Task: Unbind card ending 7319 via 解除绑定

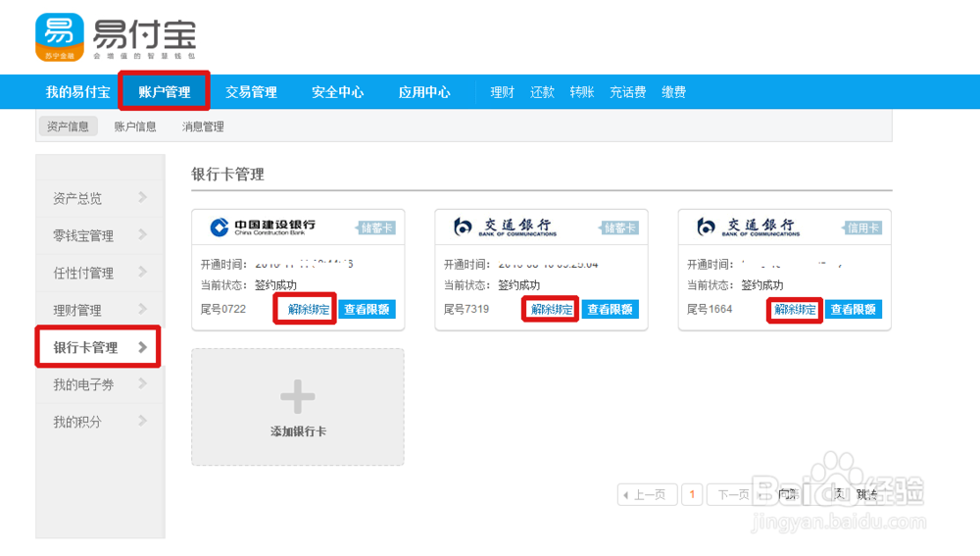Action: click(551, 309)
